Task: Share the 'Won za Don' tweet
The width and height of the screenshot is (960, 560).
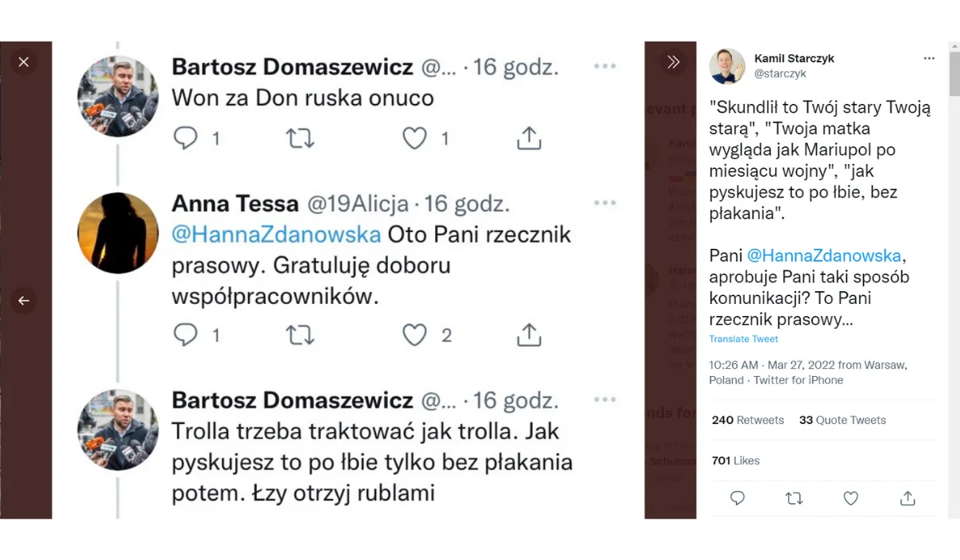Action: (x=529, y=138)
